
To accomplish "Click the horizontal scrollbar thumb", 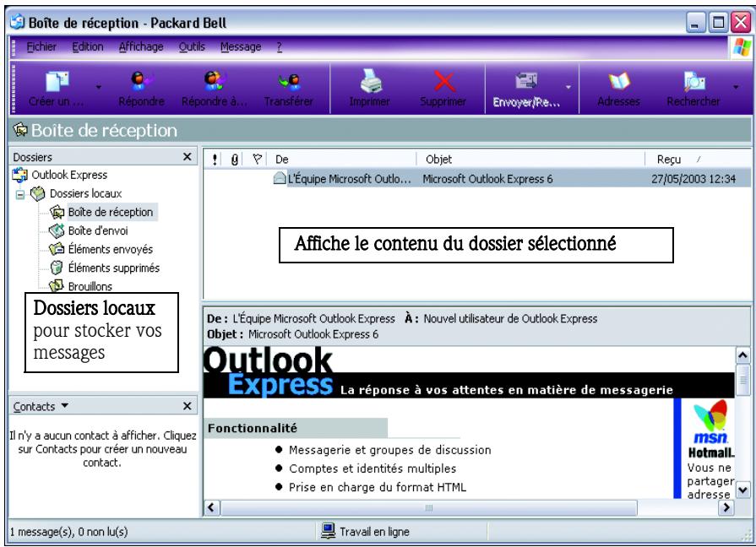I will pyautogui.click(x=429, y=507).
